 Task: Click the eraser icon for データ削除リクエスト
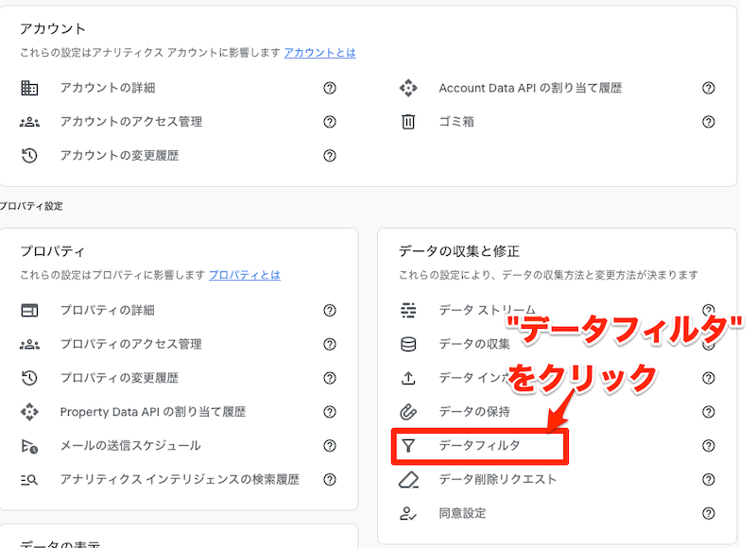pyautogui.click(x=408, y=479)
